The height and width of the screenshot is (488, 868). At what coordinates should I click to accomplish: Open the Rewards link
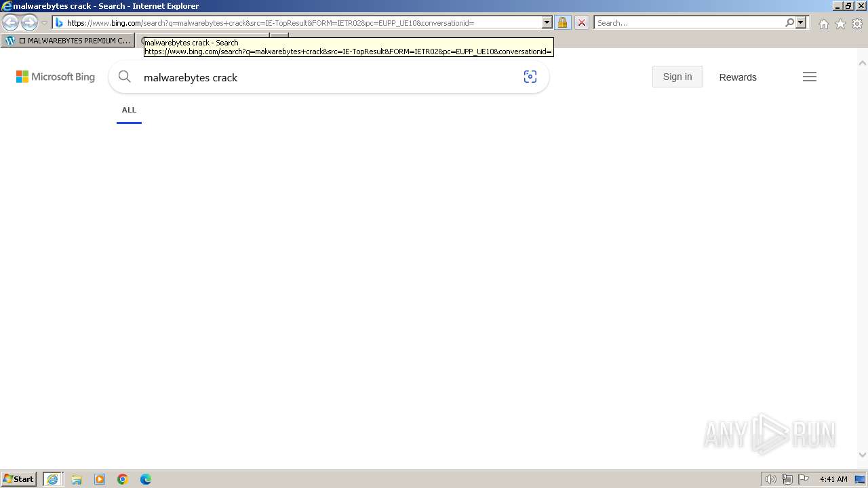[x=738, y=77]
